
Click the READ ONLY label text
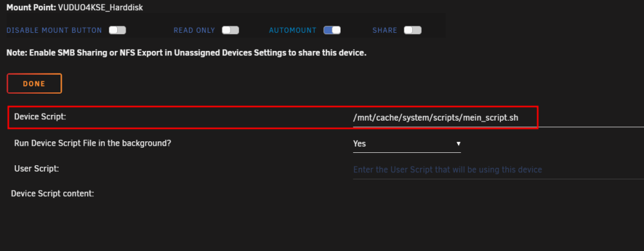tap(194, 30)
